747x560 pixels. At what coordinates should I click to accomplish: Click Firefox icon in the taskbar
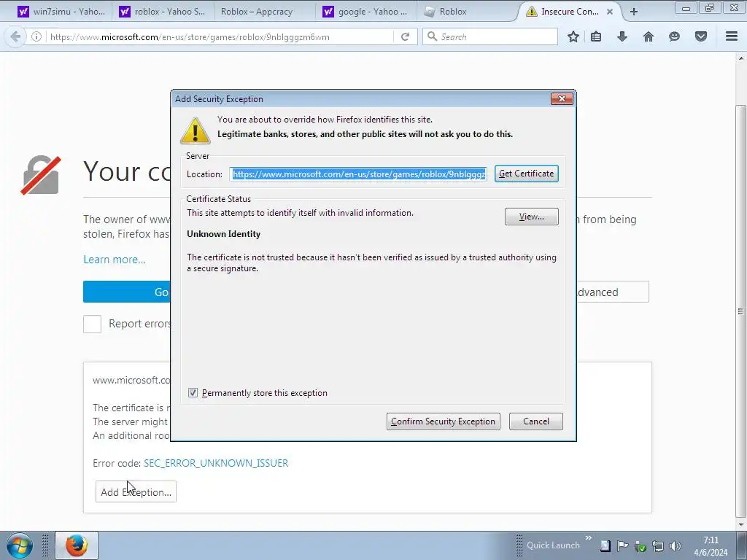[76, 545]
